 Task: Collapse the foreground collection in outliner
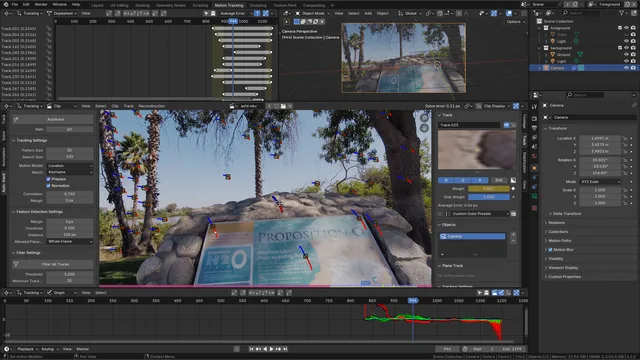point(540,28)
